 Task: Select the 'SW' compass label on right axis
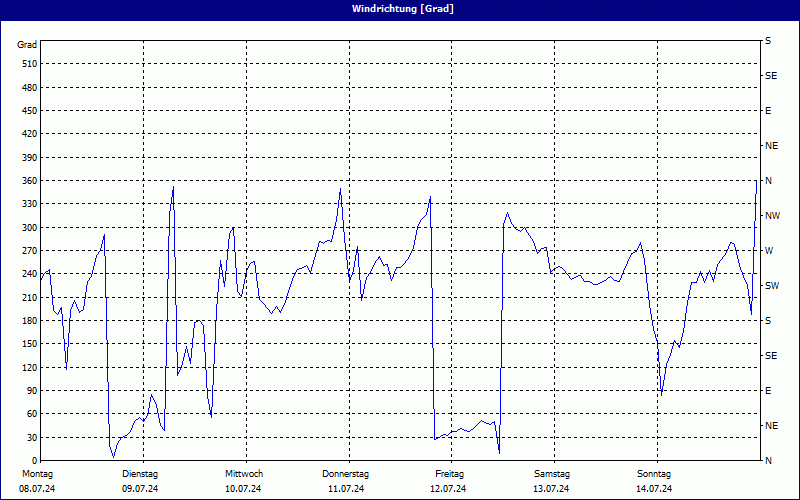772,286
